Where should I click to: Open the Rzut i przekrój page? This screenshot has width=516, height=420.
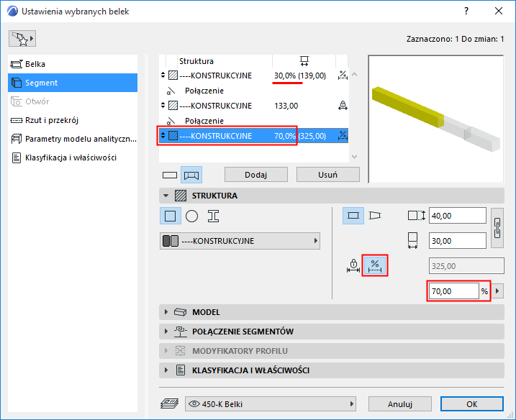point(73,120)
